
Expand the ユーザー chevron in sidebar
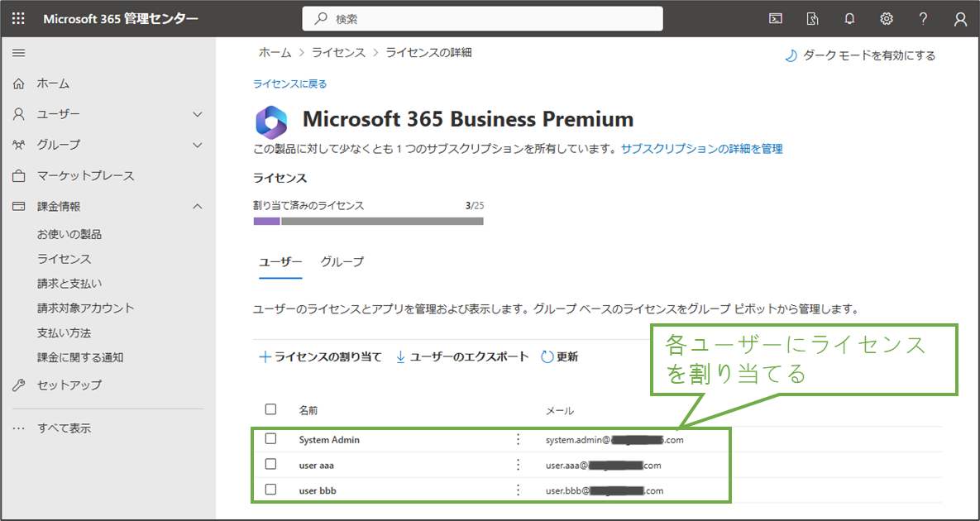coord(198,114)
